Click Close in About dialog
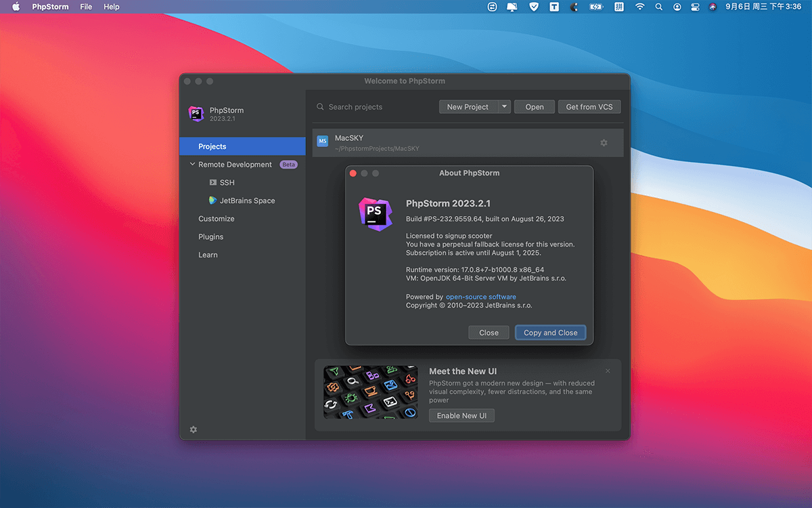The height and width of the screenshot is (508, 812). point(489,333)
